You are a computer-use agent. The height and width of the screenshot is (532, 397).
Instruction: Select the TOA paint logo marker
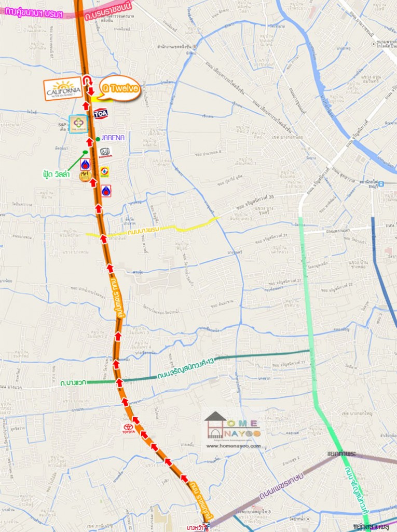pyautogui.click(x=101, y=114)
